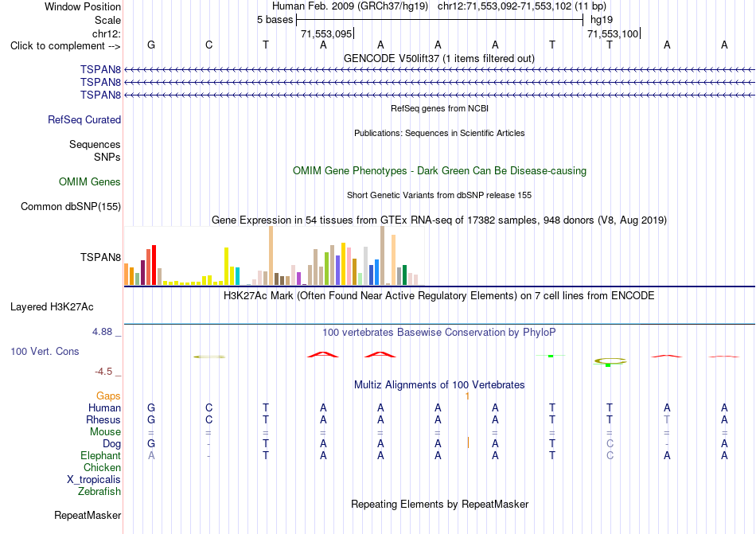
Task: Click the dark green bar in the GTEx chart
Action: (404, 275)
